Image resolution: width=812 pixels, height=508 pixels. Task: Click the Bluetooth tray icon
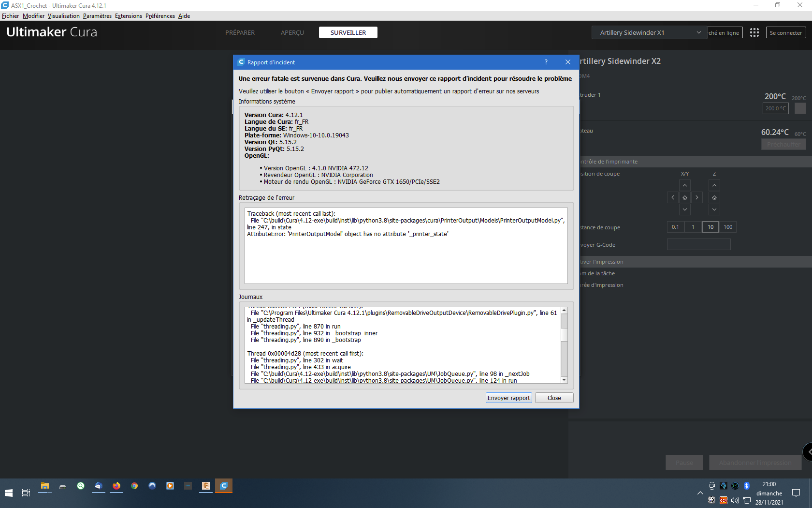[746, 486]
